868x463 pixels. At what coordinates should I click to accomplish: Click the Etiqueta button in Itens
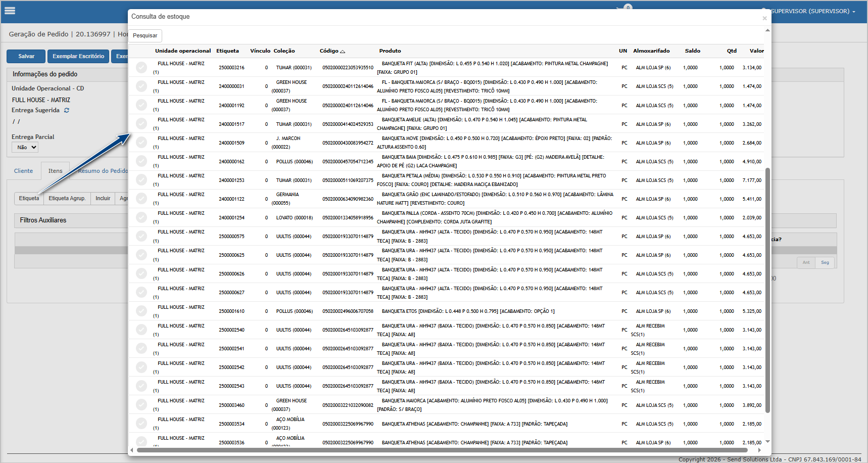click(29, 198)
